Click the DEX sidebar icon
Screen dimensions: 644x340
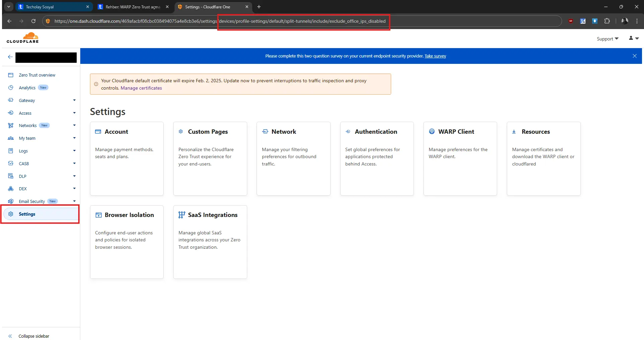click(x=11, y=189)
